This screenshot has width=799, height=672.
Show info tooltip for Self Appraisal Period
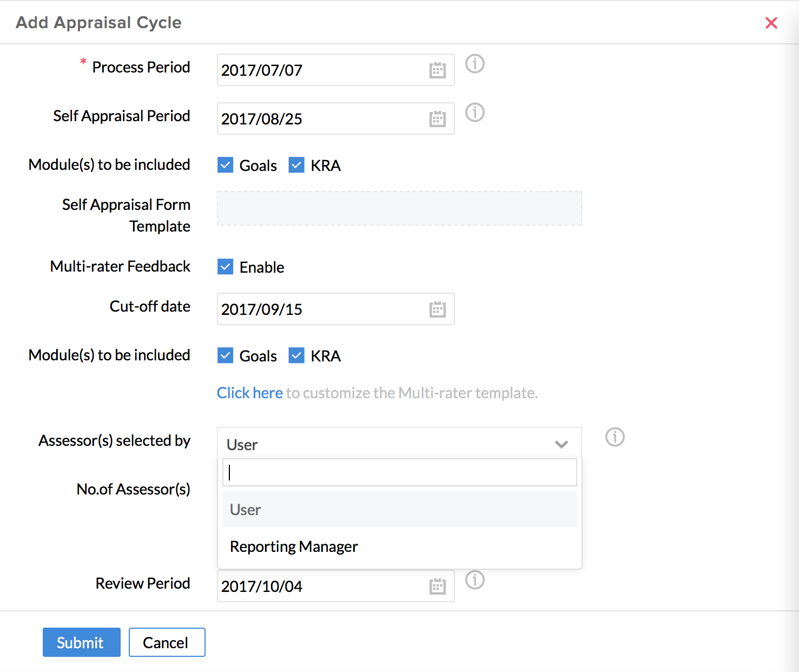[x=475, y=113]
